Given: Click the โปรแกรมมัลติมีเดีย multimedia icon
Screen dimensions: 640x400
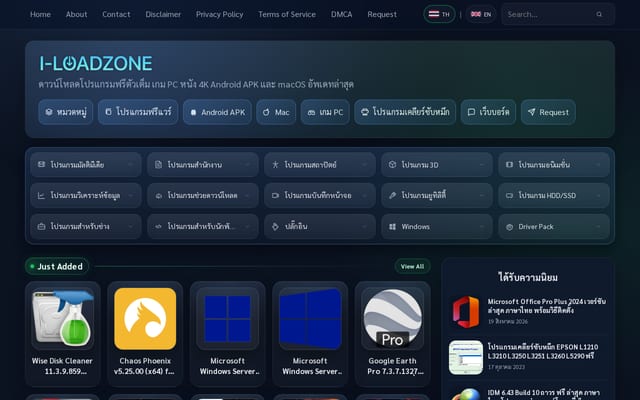Looking at the screenshot, I should tap(41, 164).
